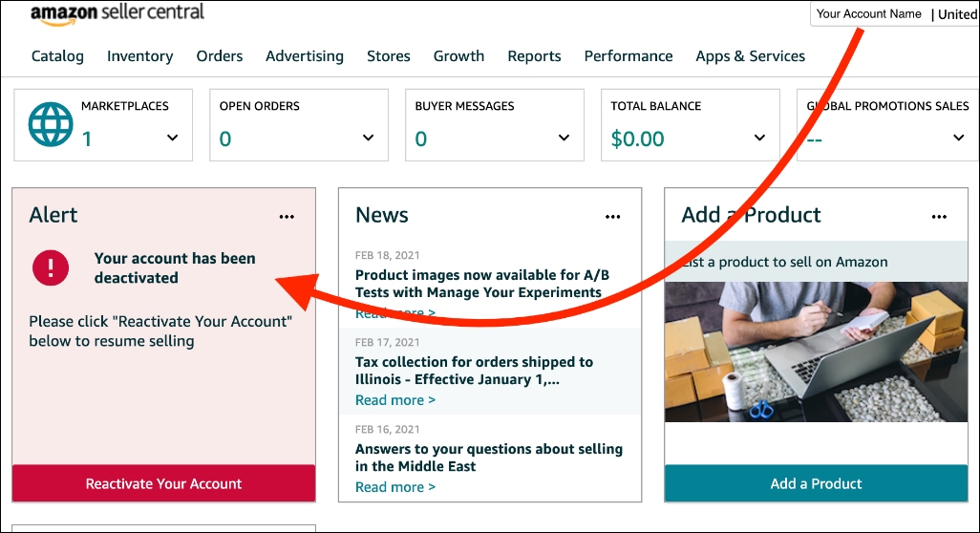Click the Reactivate Your Account button

pyautogui.click(x=163, y=483)
